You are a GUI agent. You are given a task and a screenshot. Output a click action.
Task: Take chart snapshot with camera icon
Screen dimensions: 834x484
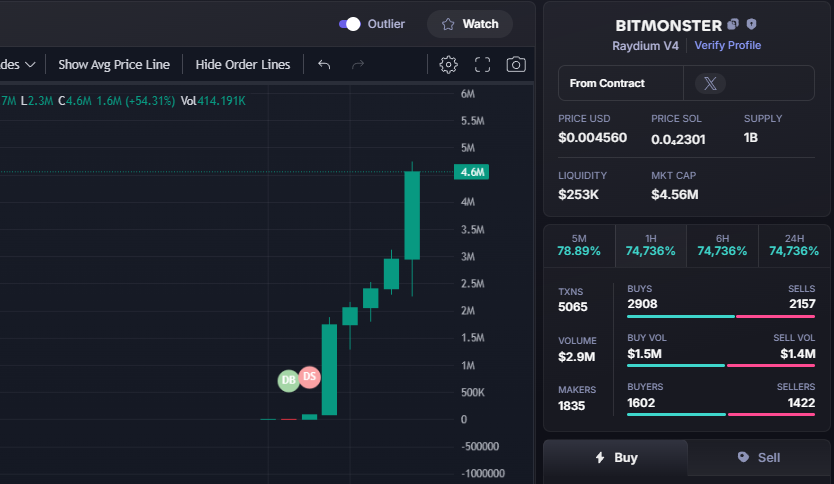pyautogui.click(x=516, y=64)
